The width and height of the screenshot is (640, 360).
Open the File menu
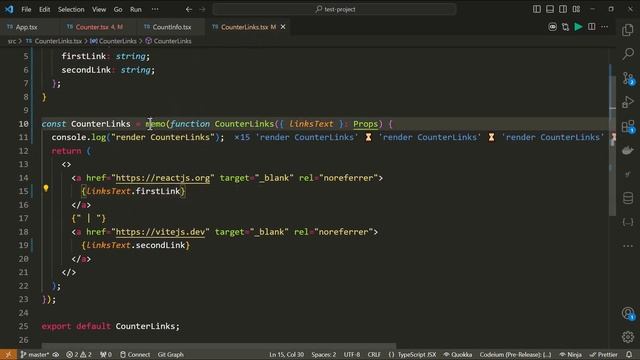(26, 9)
